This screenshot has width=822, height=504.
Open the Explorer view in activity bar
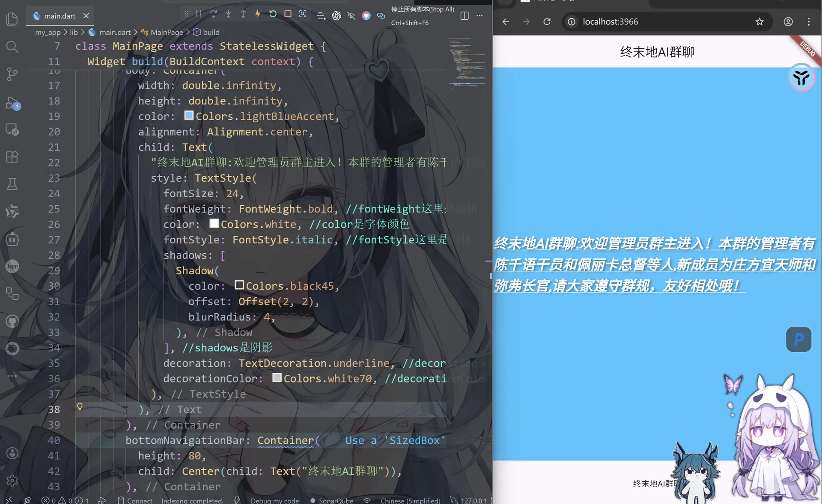(x=12, y=19)
